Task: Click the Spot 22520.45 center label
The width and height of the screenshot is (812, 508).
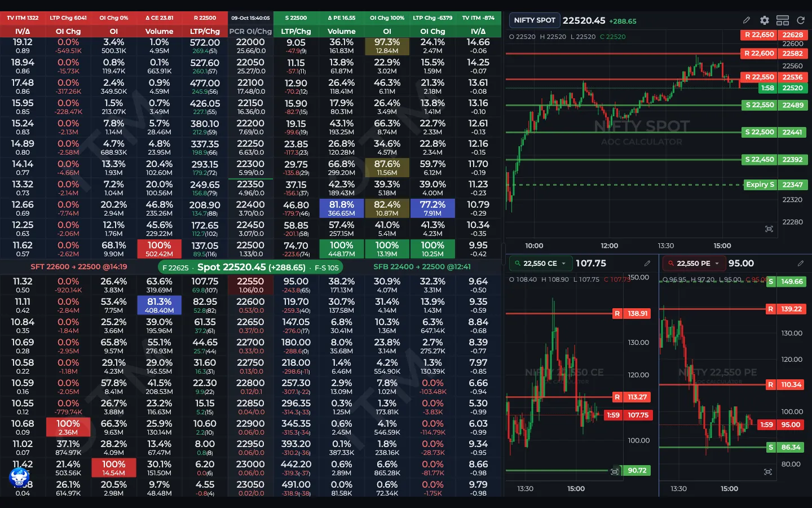Action: (251, 267)
